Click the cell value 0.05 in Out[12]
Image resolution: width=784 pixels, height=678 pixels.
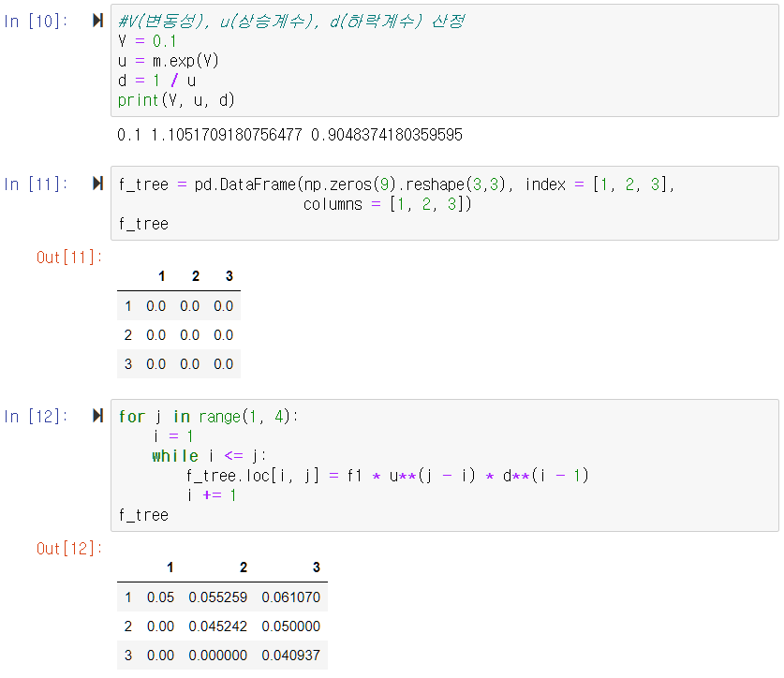(x=160, y=597)
